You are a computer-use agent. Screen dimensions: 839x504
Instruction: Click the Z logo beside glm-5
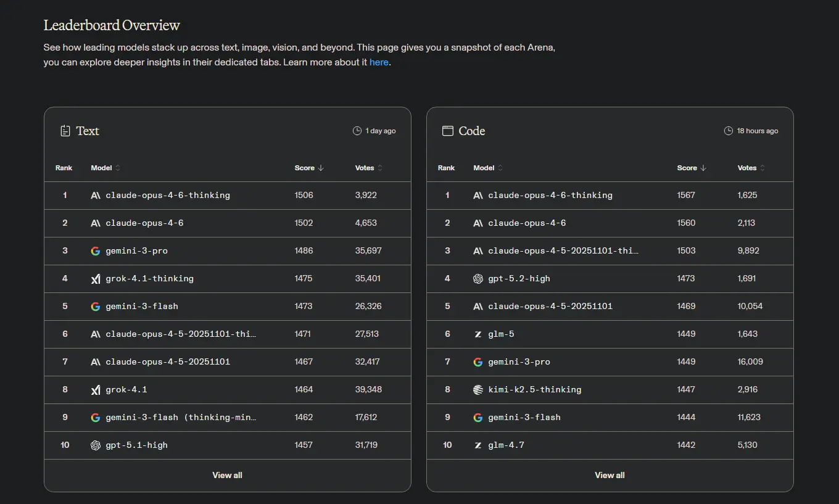click(478, 334)
